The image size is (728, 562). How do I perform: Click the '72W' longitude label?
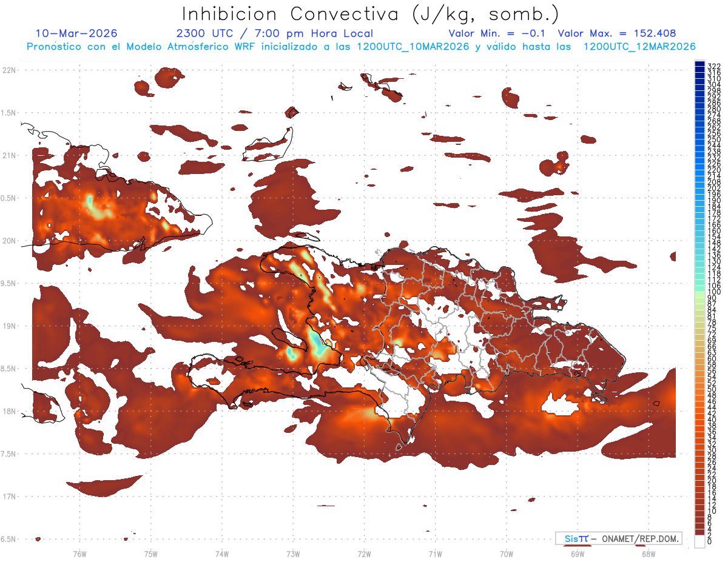(x=364, y=554)
